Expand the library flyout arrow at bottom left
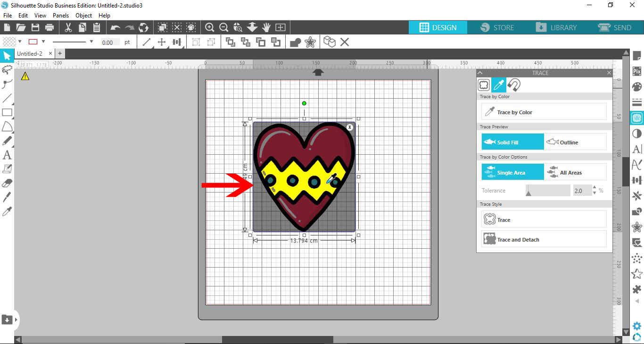Screen dimensions: 644x344 click(16, 320)
